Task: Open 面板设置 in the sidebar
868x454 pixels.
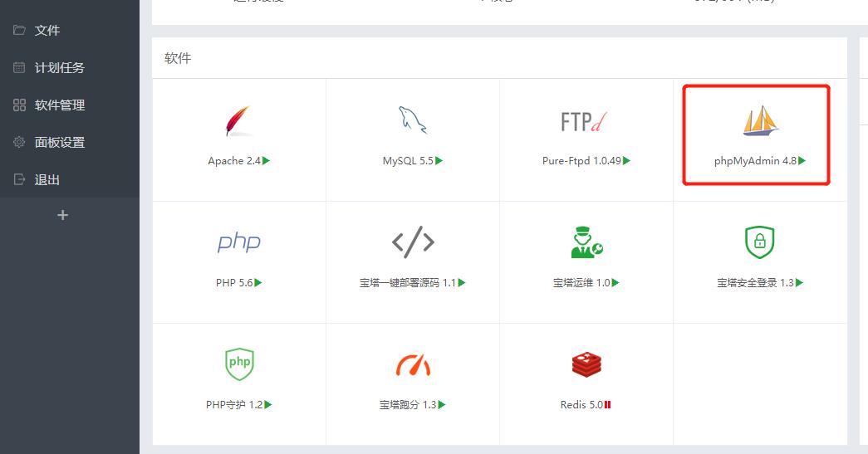Action: [59, 143]
